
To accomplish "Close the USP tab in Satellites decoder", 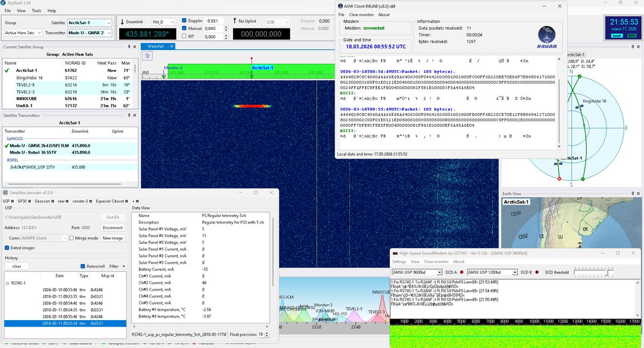I will 13,201.
